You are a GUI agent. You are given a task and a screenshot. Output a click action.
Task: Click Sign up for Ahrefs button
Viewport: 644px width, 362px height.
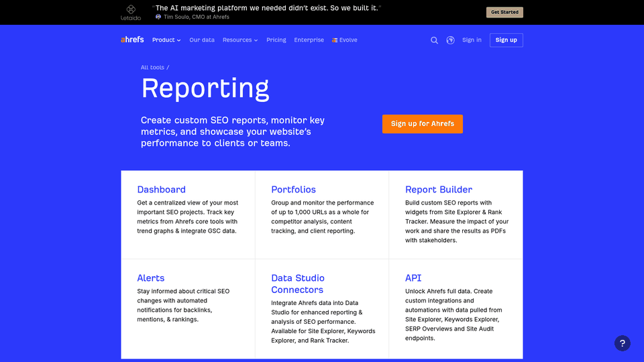pyautogui.click(x=422, y=124)
